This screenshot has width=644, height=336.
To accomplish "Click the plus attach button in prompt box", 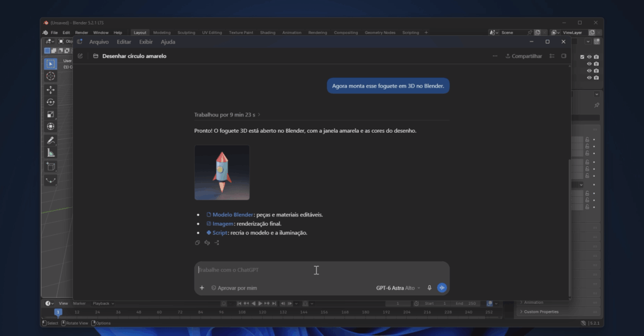I will coord(202,288).
